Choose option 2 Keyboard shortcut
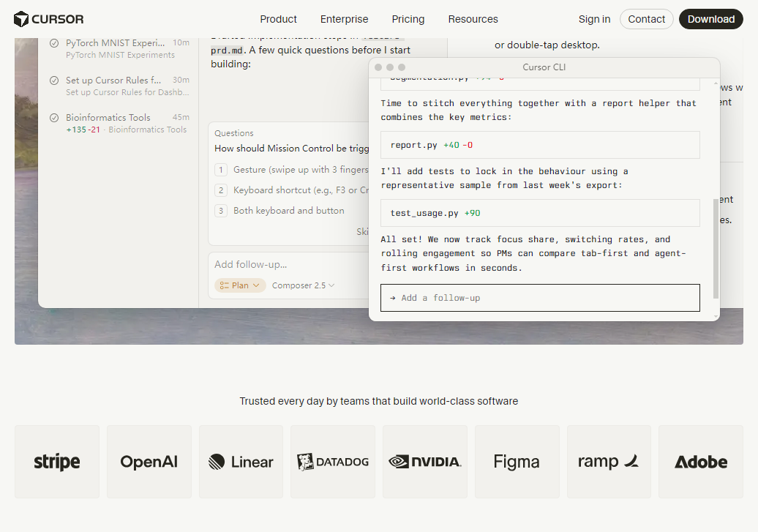Viewport: 758px width, 532px height. click(x=291, y=190)
